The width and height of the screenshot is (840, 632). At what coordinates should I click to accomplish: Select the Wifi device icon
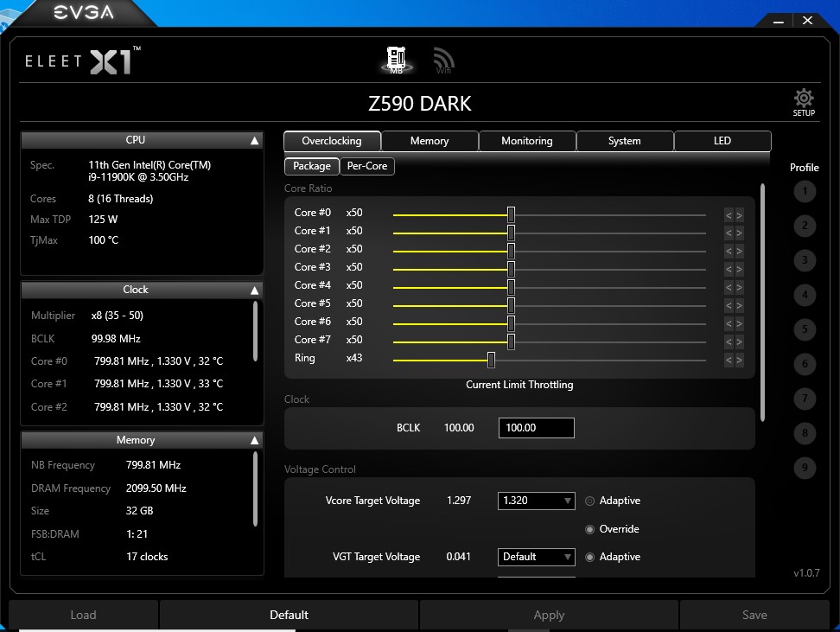(x=443, y=61)
